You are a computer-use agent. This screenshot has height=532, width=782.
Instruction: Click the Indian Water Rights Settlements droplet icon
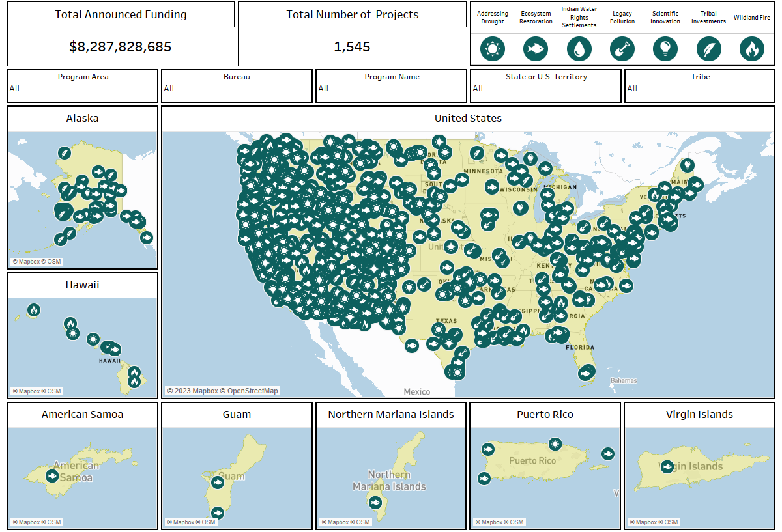tap(579, 48)
